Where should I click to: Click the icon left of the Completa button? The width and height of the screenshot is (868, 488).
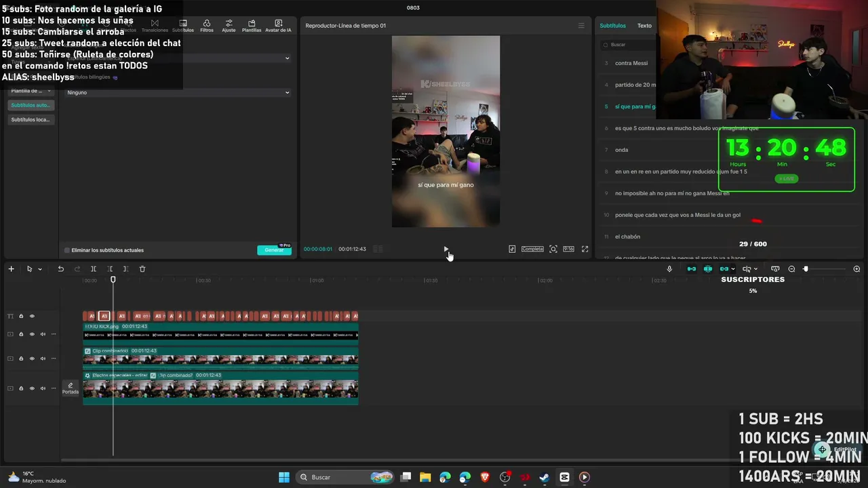pos(512,249)
